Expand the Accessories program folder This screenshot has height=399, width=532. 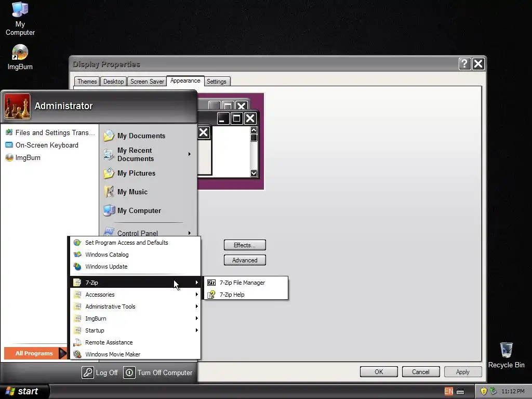[x=136, y=295]
